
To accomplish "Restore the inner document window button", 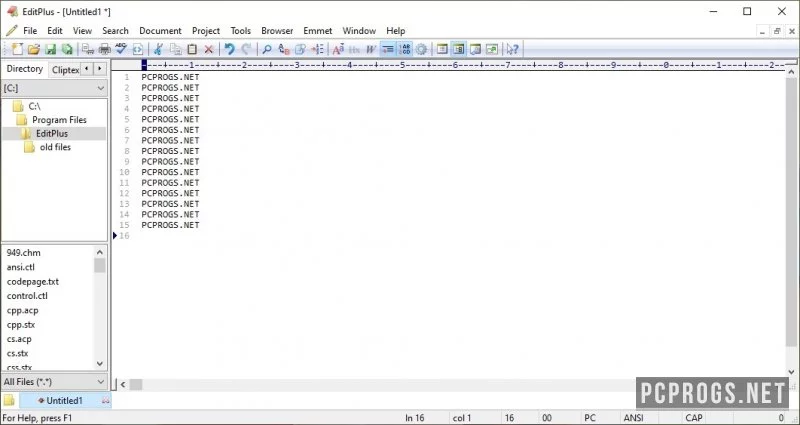I will 777,31.
